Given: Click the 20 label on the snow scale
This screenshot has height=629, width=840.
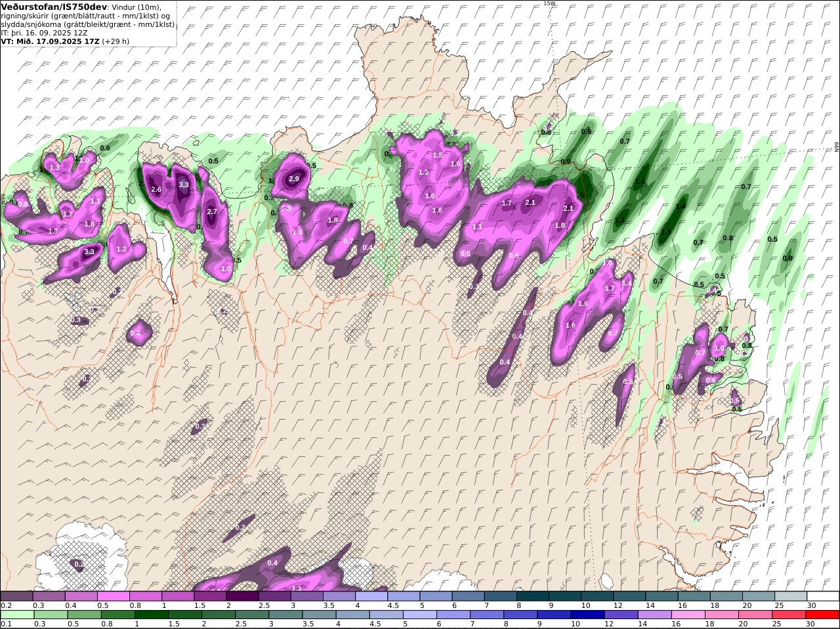Looking at the screenshot, I should pos(747,605).
